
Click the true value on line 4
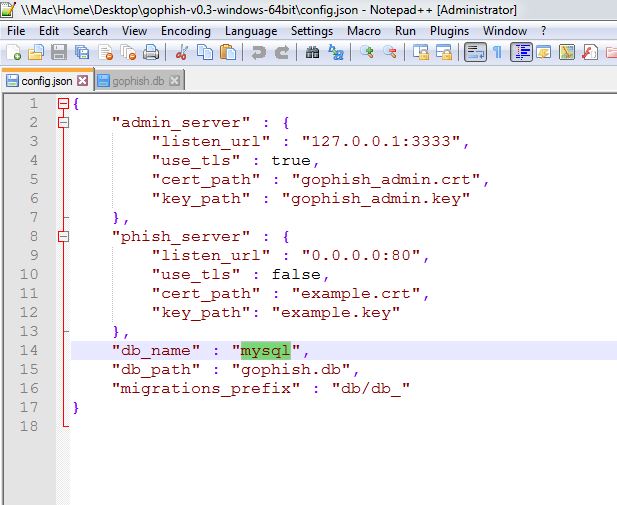(291, 161)
